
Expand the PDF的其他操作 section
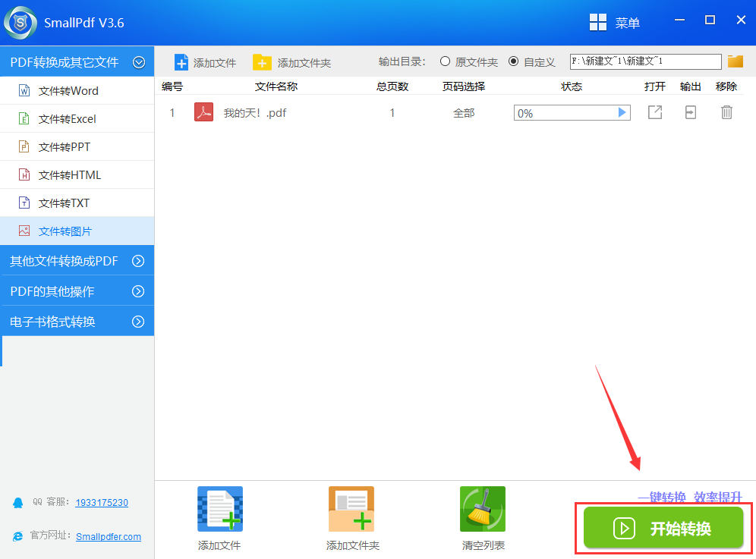138,291
